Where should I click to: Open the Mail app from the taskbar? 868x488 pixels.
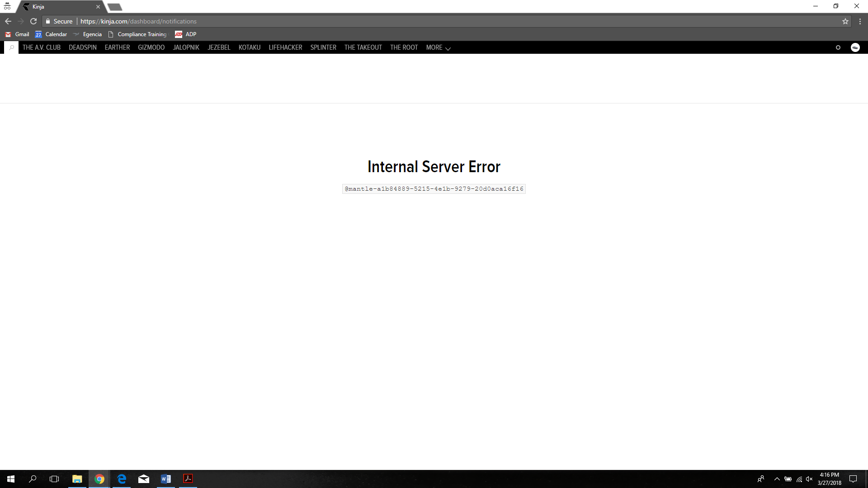[144, 479]
